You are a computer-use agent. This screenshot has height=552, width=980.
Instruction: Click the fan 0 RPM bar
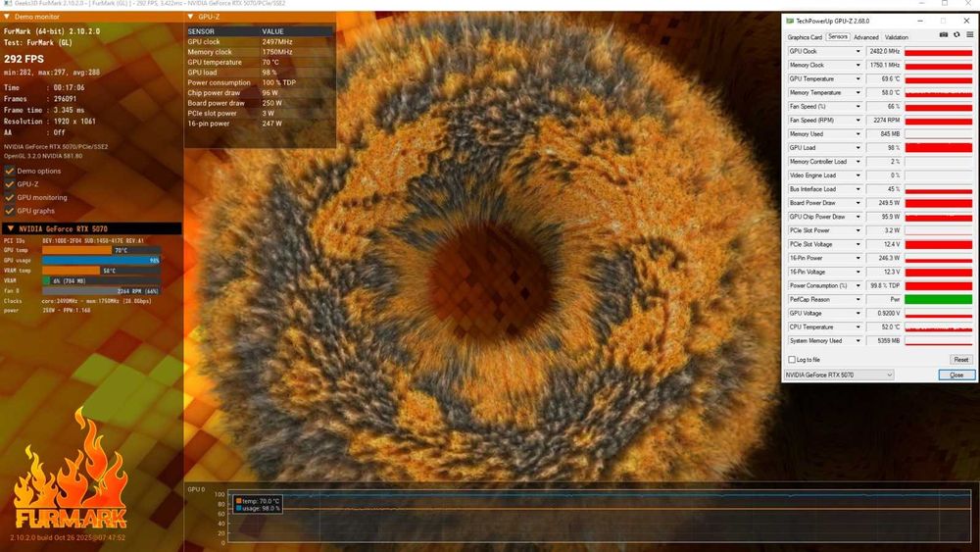click(x=101, y=290)
